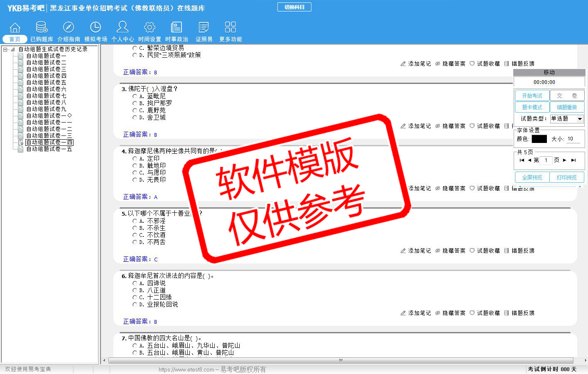Image resolution: width=588 pixels, height=374 pixels.
Task: Select option A 四谛说 for question 6
Action: click(x=135, y=283)
